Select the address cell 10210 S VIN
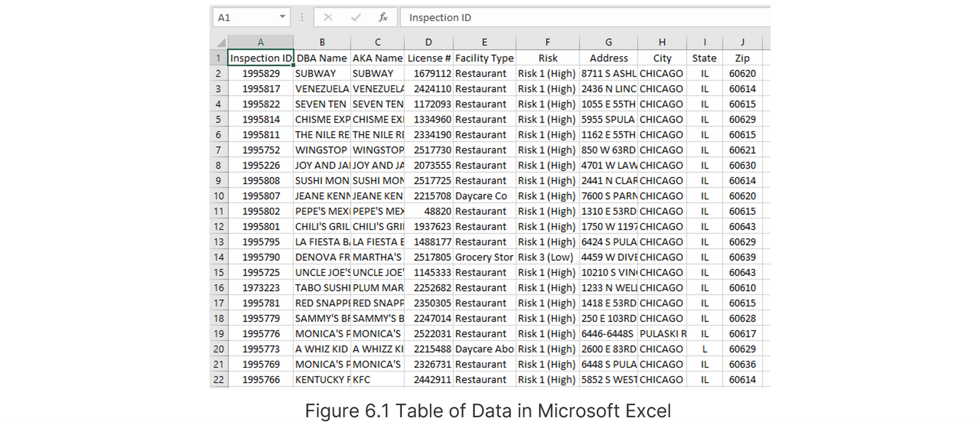This screenshot has height=433, width=980. tap(608, 273)
